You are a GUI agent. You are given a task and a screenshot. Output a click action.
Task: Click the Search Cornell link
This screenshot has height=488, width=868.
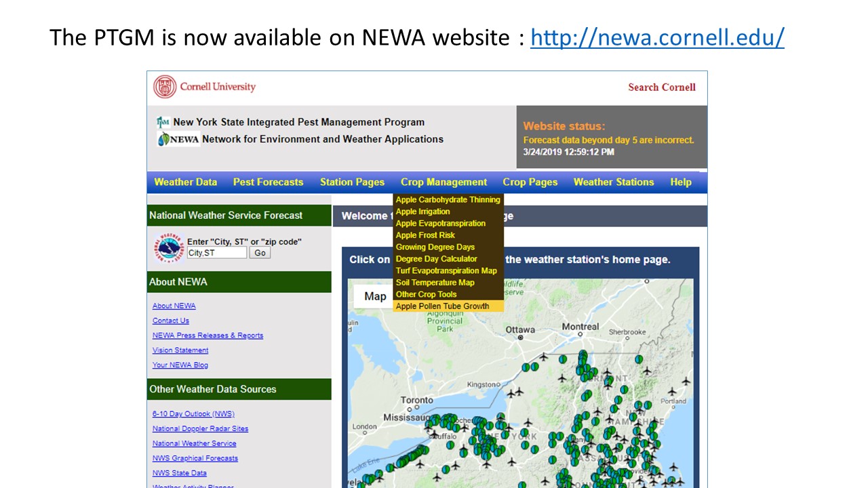661,87
